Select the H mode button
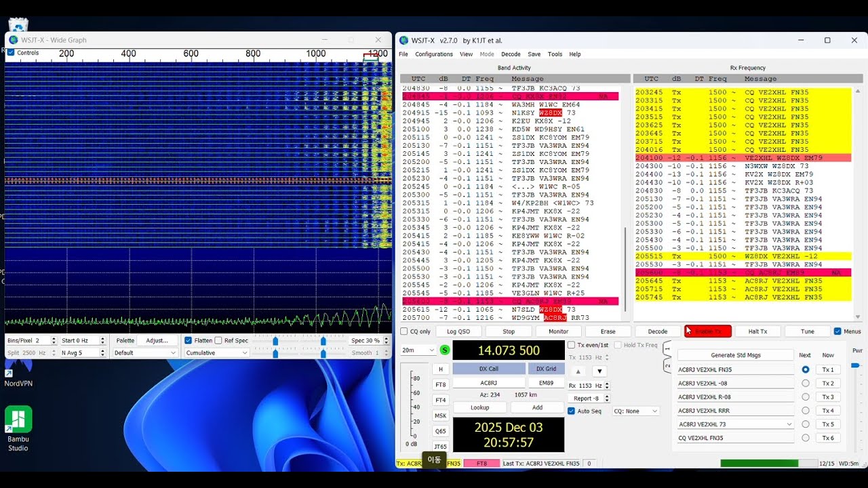 [x=441, y=369]
